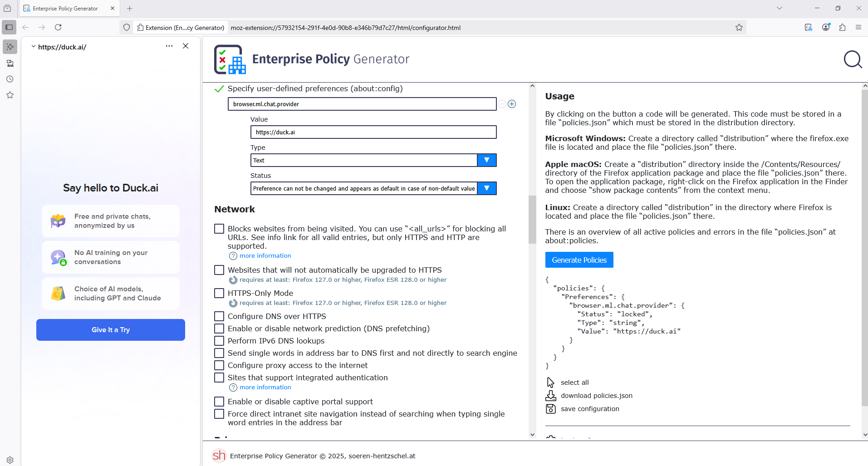Open the list all tabs arrow
868x466 pixels.
point(780,8)
